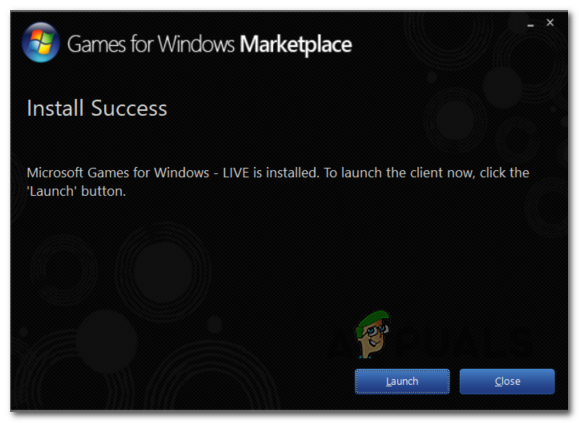Click the cartoon mascot watermark
The width and height of the screenshot is (579, 423).
373,334
